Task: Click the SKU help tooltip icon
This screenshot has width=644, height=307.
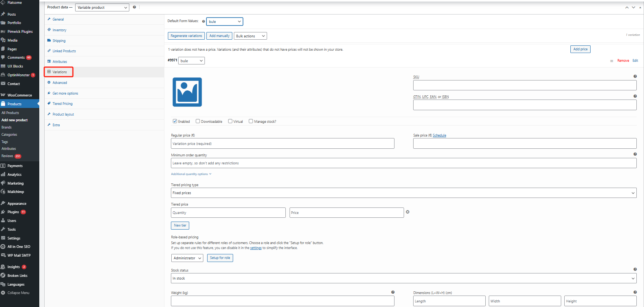Action: [x=635, y=76]
